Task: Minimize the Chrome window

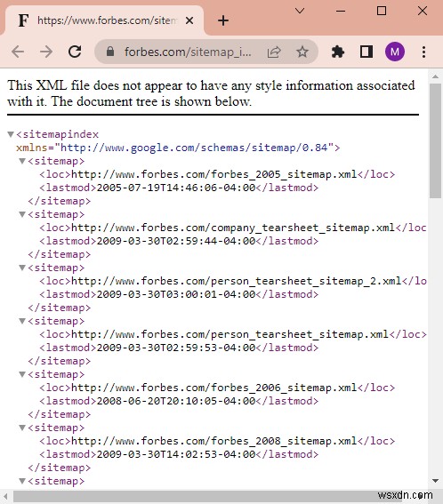Action: click(341, 11)
